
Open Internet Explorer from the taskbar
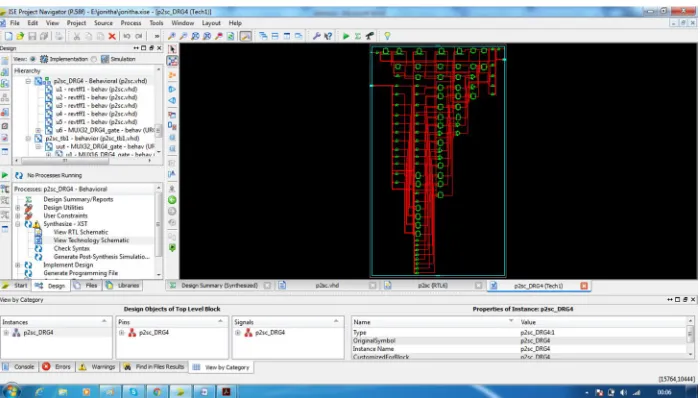pyautogui.click(x=39, y=392)
